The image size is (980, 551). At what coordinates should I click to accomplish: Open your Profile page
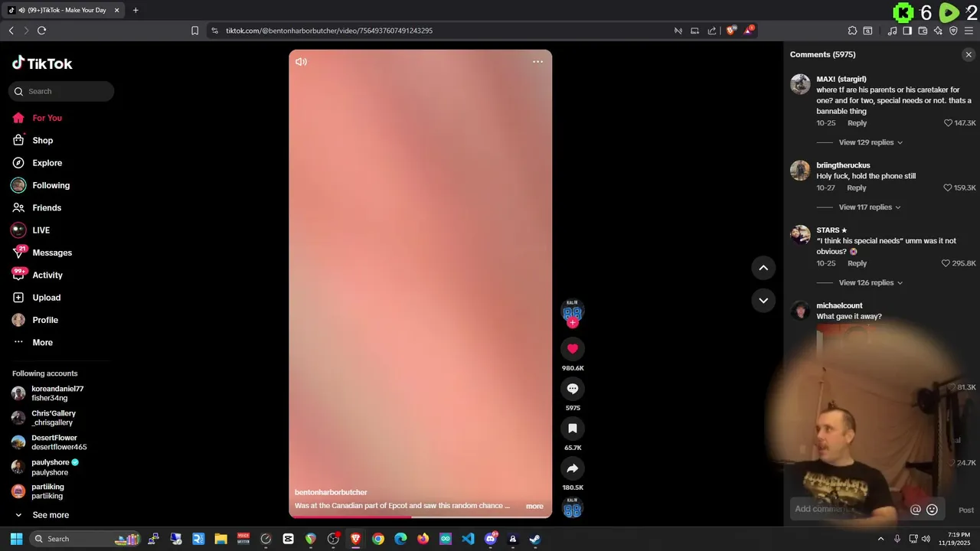click(45, 320)
